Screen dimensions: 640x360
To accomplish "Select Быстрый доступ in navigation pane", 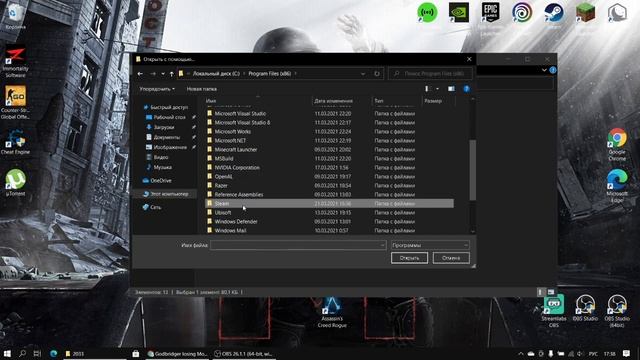I will (169, 107).
